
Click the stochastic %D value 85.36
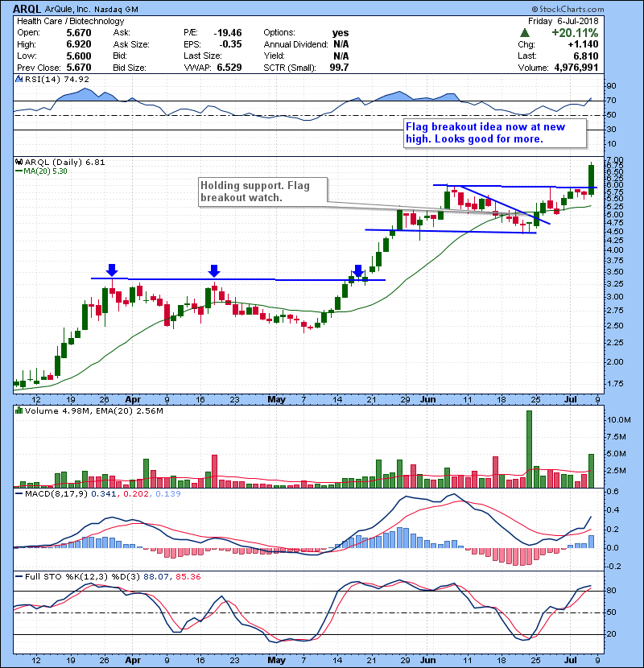click(188, 577)
